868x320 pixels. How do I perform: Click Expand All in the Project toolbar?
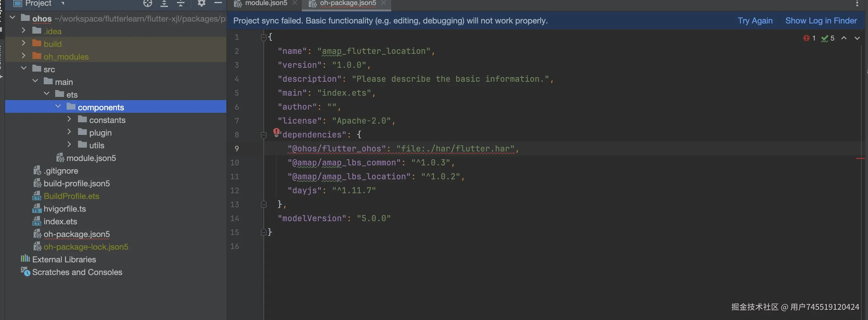coord(164,3)
